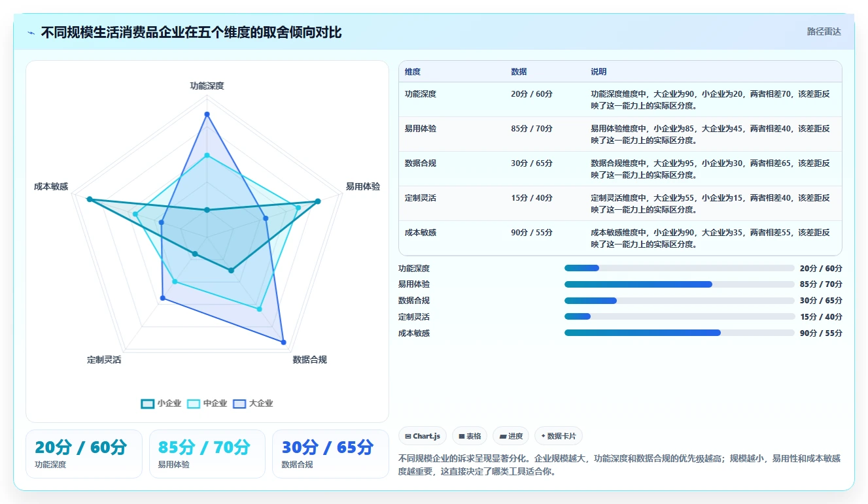Select the 数据合规 table row cell
The width and height of the screenshot is (868, 504).
point(421,163)
